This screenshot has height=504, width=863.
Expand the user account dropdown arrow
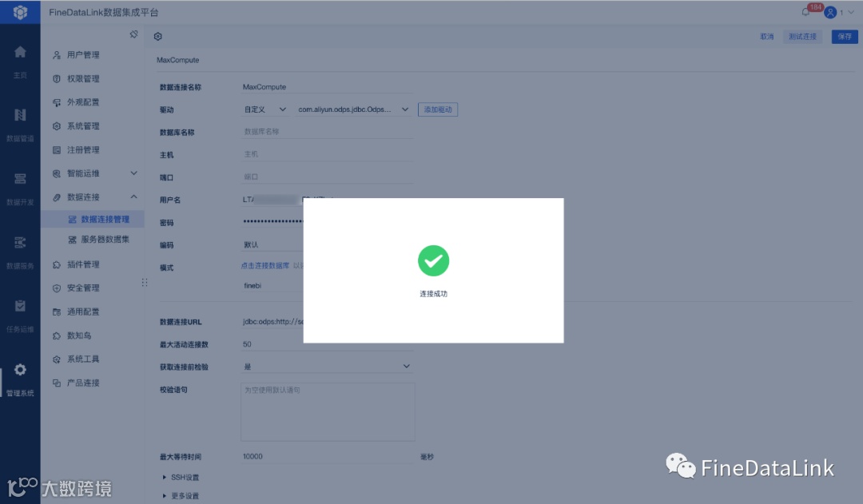point(852,12)
